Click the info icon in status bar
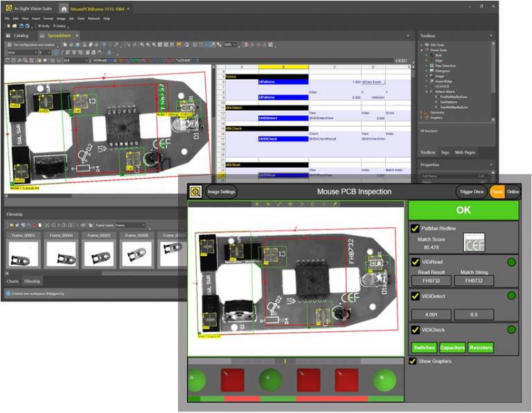The height and width of the screenshot is (413, 532). click(x=8, y=294)
